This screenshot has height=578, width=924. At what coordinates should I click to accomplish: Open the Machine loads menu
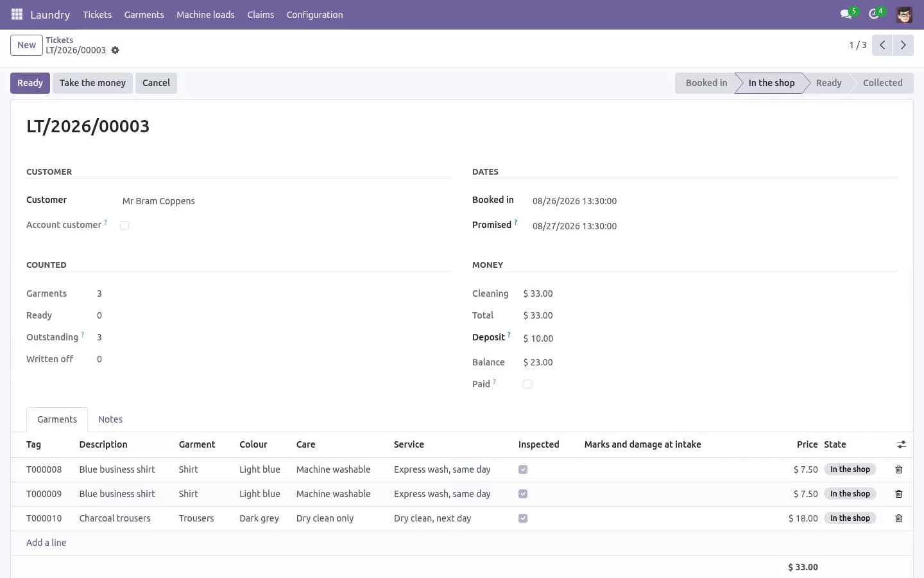(205, 14)
